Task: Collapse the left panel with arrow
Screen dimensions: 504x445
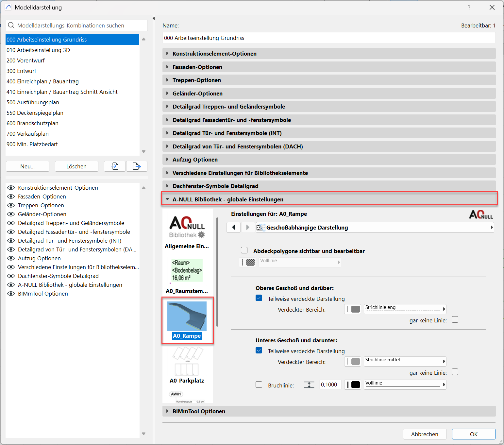Action: click(x=154, y=18)
